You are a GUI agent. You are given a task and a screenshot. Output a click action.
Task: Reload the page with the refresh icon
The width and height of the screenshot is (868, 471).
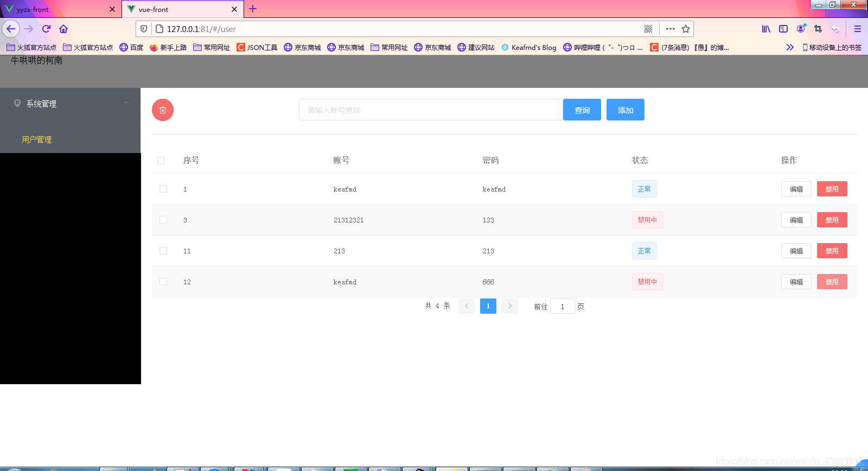coord(46,29)
